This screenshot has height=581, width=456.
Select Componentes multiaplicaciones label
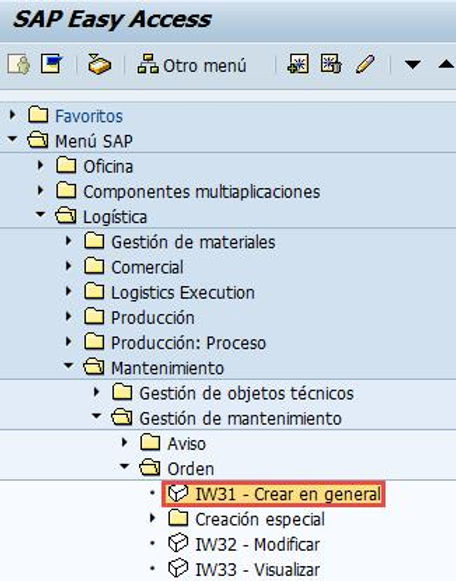pyautogui.click(x=202, y=192)
